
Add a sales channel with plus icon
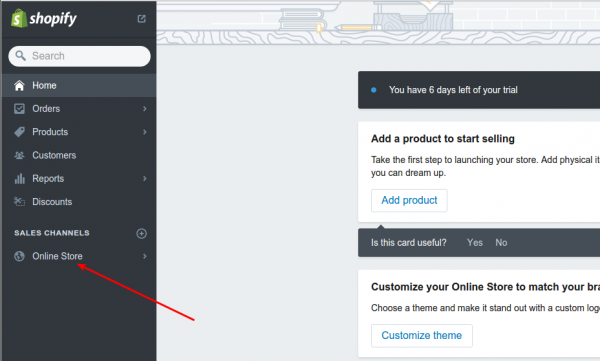(142, 234)
